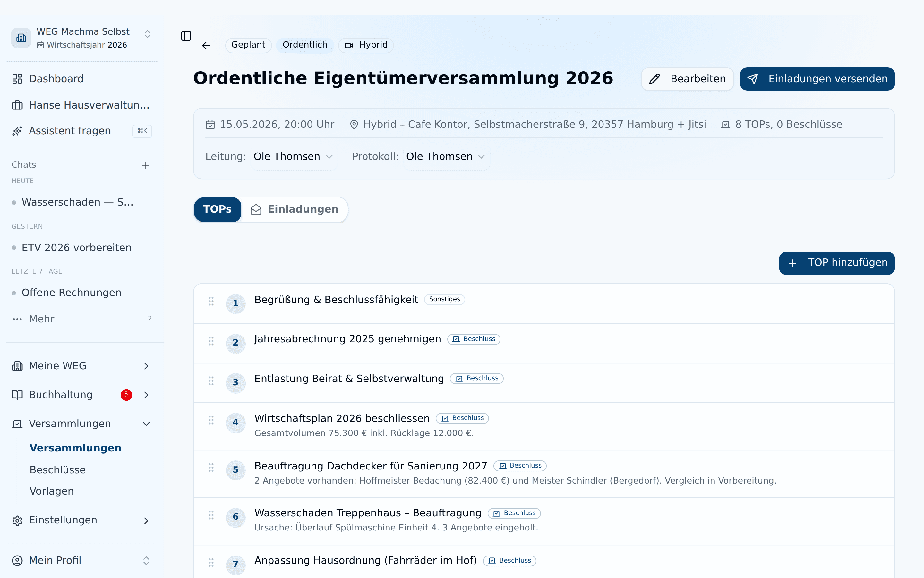Click the ⌘K shortcut badge

point(142,131)
